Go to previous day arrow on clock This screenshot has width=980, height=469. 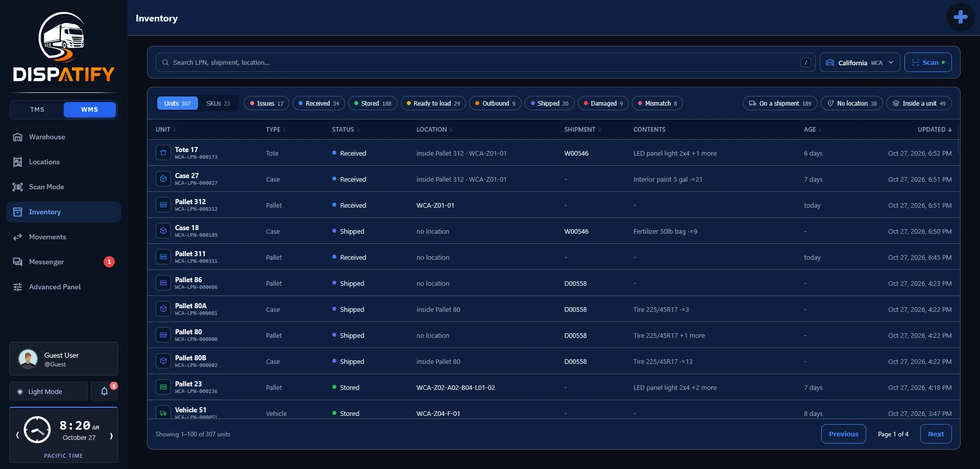pyautogui.click(x=17, y=435)
